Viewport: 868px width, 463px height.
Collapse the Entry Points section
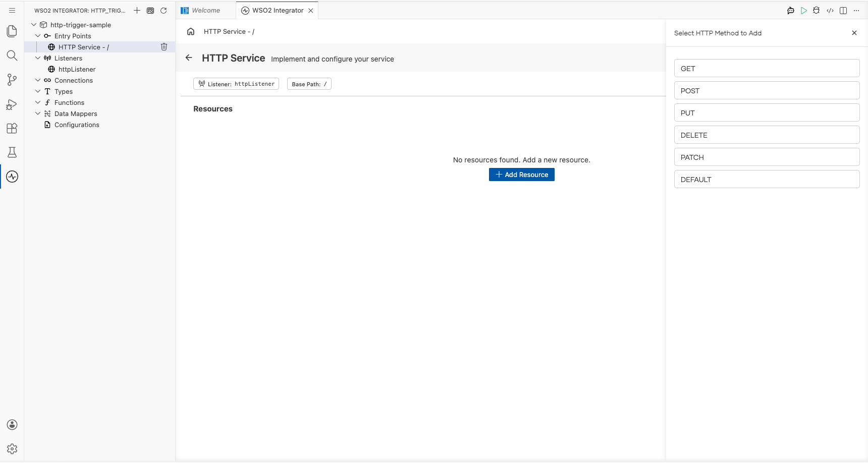38,36
